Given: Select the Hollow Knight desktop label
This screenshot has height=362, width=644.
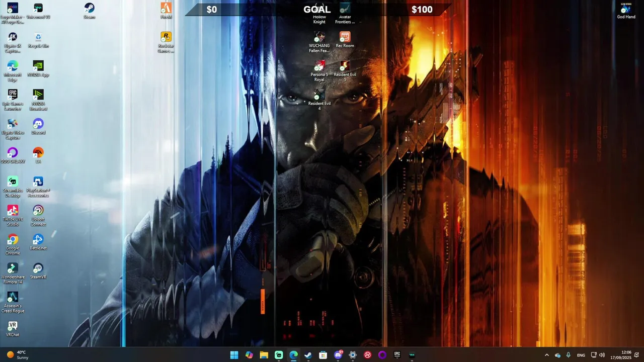Looking at the screenshot, I should pyautogui.click(x=319, y=20).
